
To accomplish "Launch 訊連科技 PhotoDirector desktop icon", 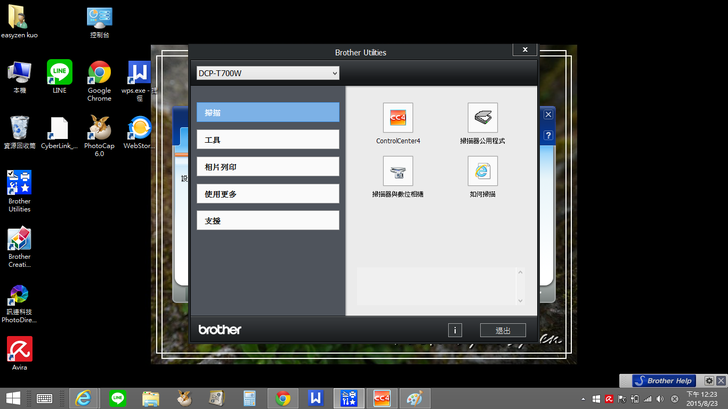I will click(x=19, y=304).
